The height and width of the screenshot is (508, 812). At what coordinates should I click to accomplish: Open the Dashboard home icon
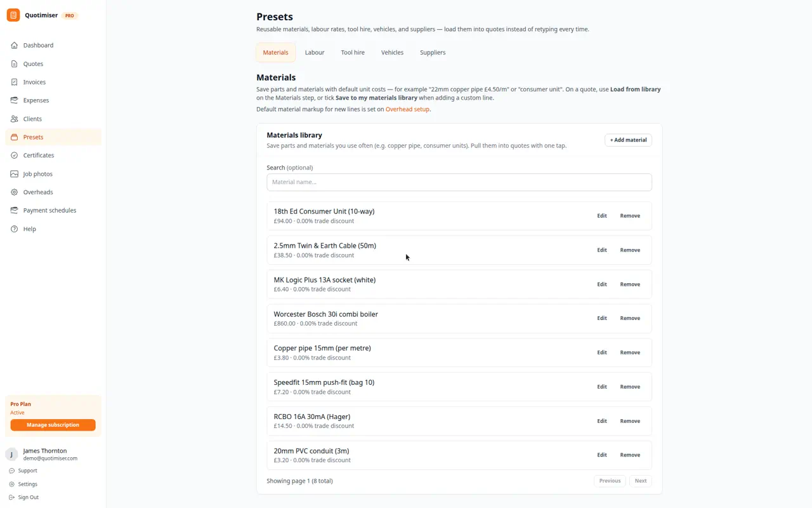click(x=15, y=45)
